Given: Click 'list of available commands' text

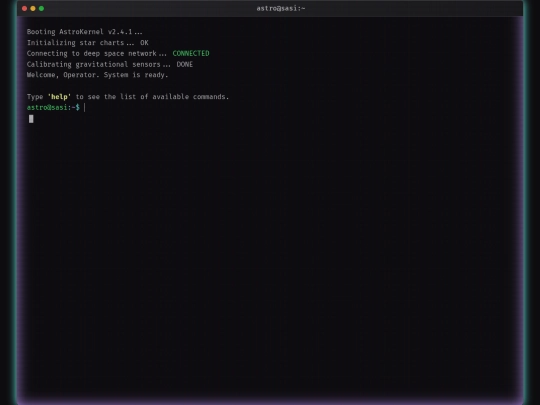Looking at the screenshot, I should pyautogui.click(x=174, y=97).
